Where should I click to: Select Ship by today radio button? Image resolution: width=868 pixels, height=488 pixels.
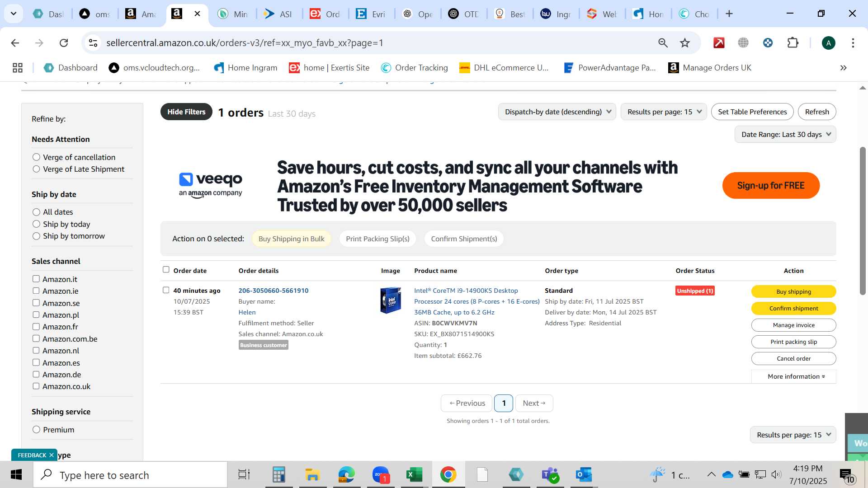37,224
